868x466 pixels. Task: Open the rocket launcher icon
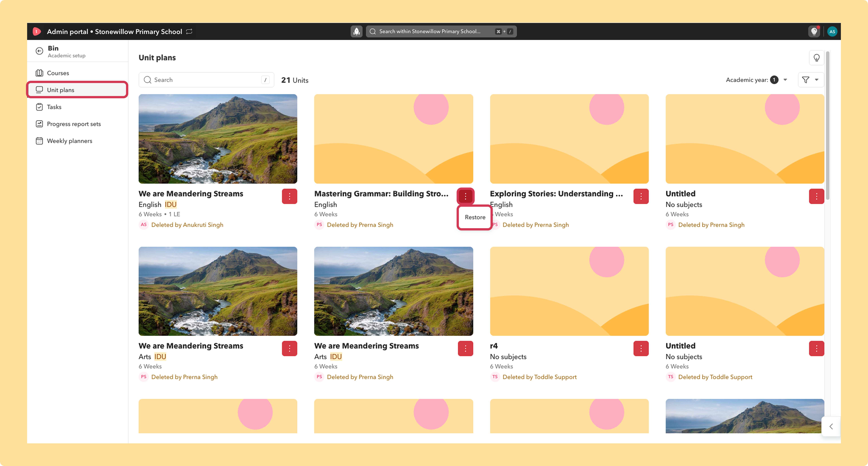click(356, 31)
